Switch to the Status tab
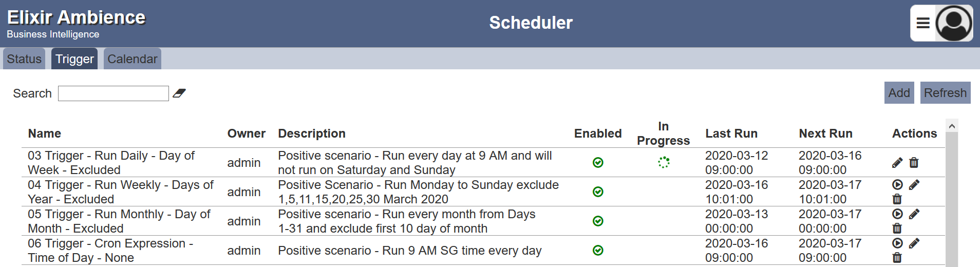The image size is (980, 267). 24,59
